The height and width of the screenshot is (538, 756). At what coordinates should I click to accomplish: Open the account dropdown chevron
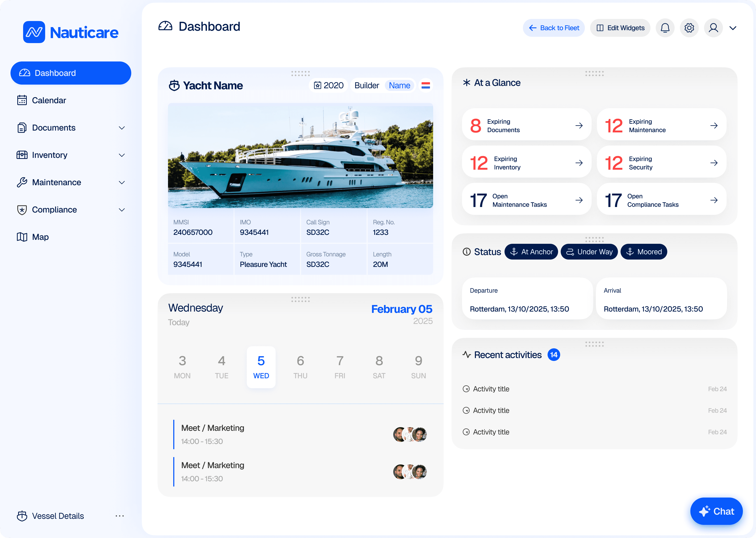[x=732, y=28]
